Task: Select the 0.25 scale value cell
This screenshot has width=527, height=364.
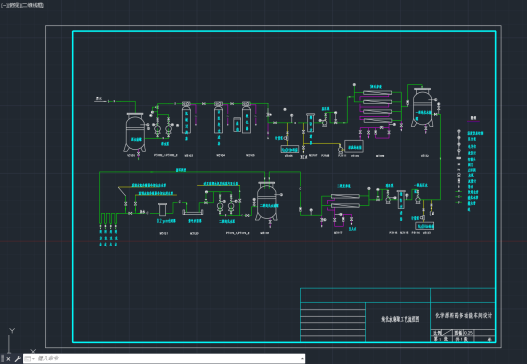Action: coord(468,333)
